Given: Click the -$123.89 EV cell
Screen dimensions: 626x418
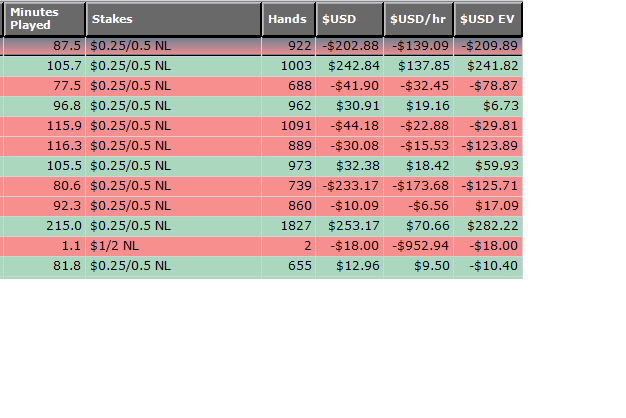Looking at the screenshot, I should pyautogui.click(x=488, y=146).
